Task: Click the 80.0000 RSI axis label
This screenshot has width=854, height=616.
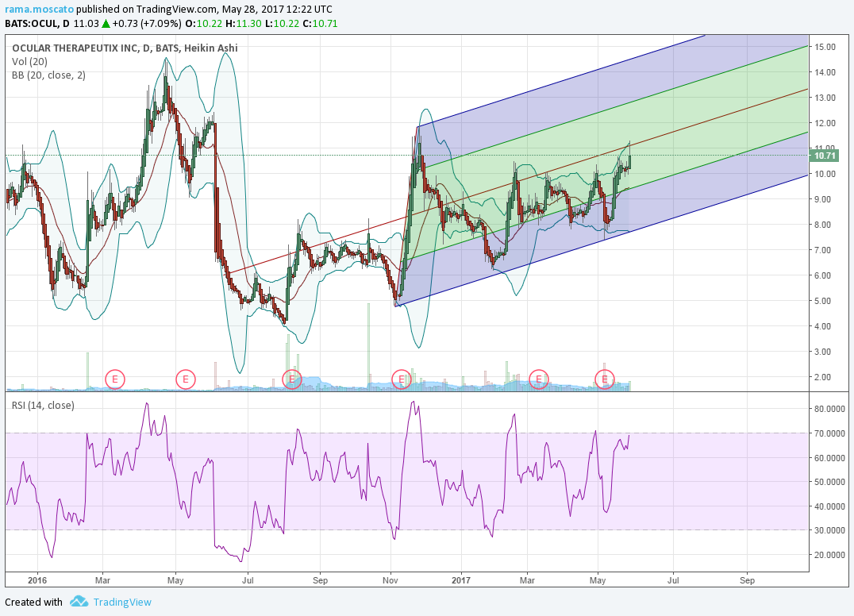Action: (830, 409)
